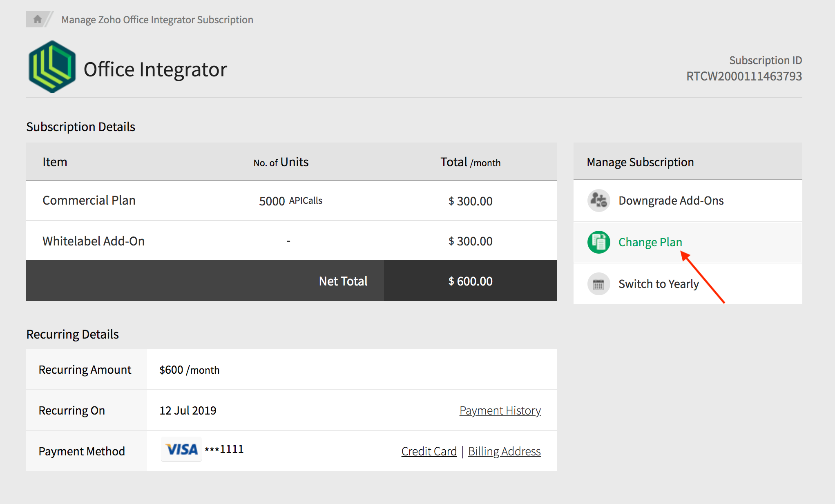835x504 pixels.
Task: Click the Downgrade Add-Ons icon
Action: coord(598,201)
